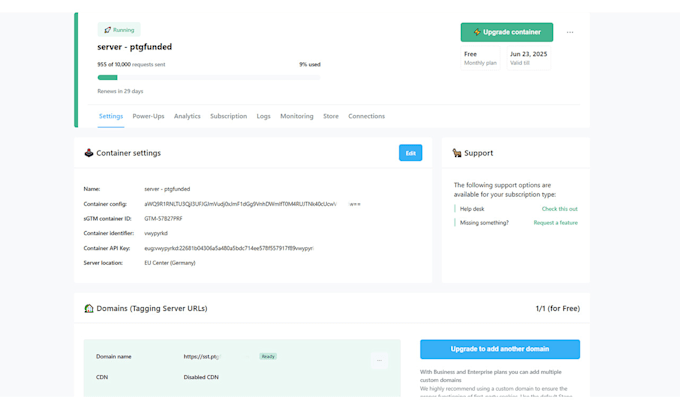
Task: Click the 1/1 (for Free) label
Action: pyautogui.click(x=558, y=308)
